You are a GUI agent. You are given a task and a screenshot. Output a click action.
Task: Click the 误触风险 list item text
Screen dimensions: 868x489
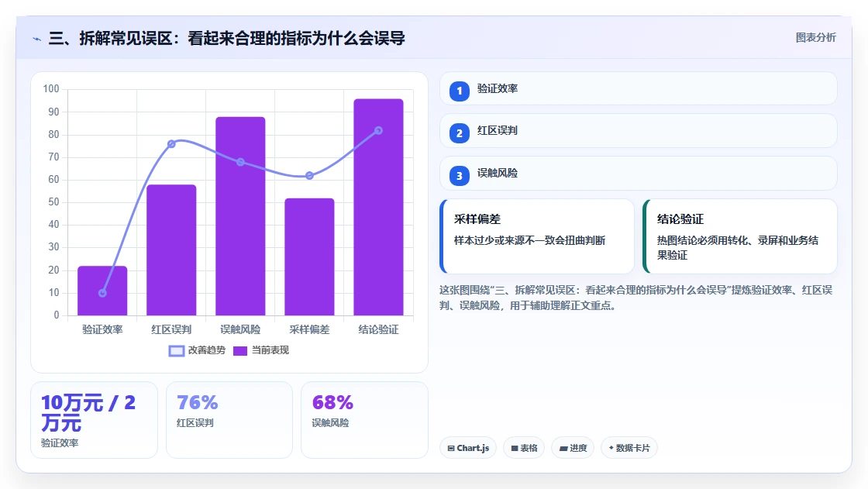click(x=498, y=173)
